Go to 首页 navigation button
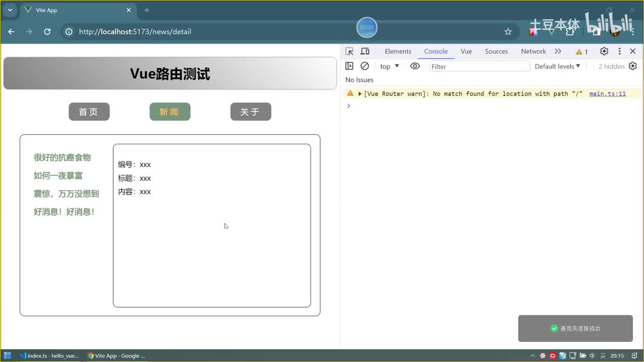This screenshot has width=644, height=362. pos(89,112)
